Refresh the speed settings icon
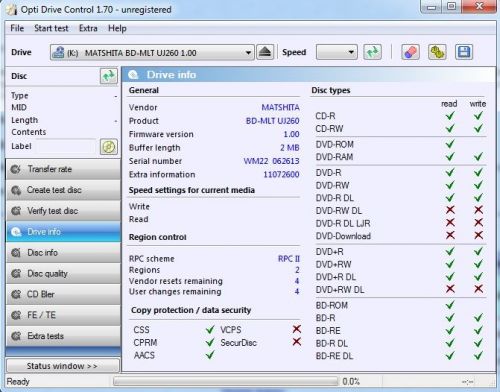The image size is (500, 392). click(x=372, y=52)
